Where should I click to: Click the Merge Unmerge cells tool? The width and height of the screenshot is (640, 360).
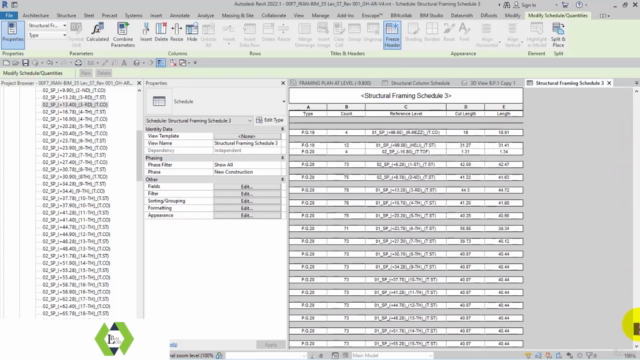point(304,35)
